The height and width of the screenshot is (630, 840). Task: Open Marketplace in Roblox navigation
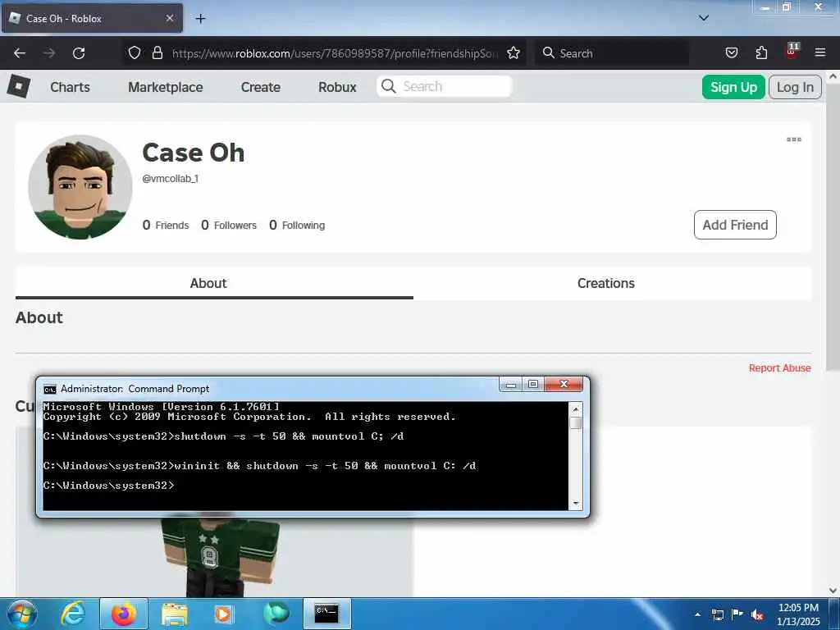coord(166,87)
